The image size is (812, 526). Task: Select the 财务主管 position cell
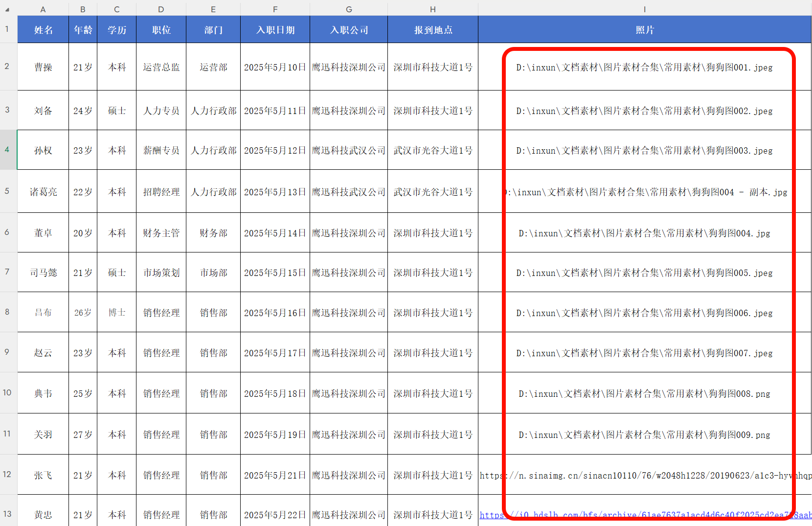tap(161, 233)
